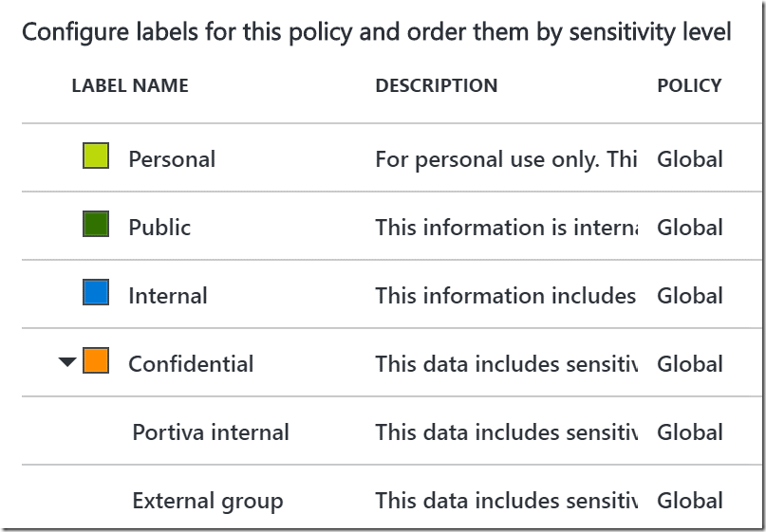Select the Internal label name
Image resolution: width=766 pixels, height=532 pixels.
[168, 296]
